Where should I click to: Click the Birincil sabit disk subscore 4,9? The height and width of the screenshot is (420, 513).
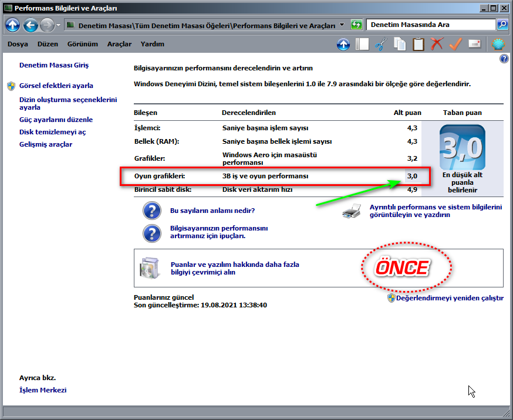coord(412,189)
